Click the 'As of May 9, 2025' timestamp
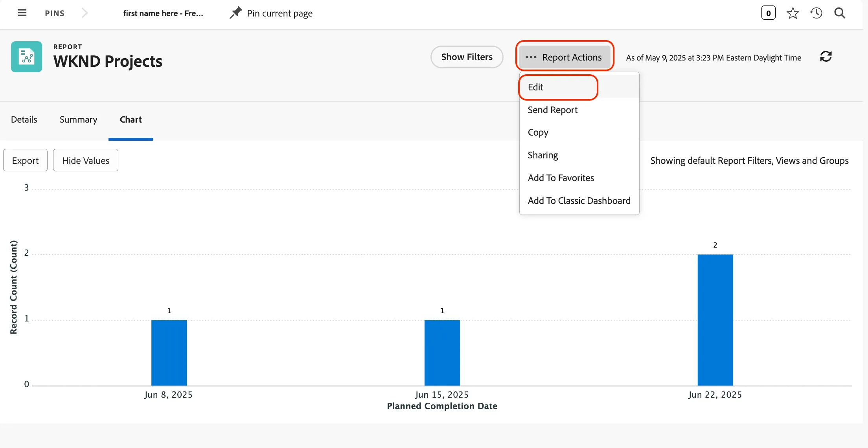The image size is (868, 448). 714,58
